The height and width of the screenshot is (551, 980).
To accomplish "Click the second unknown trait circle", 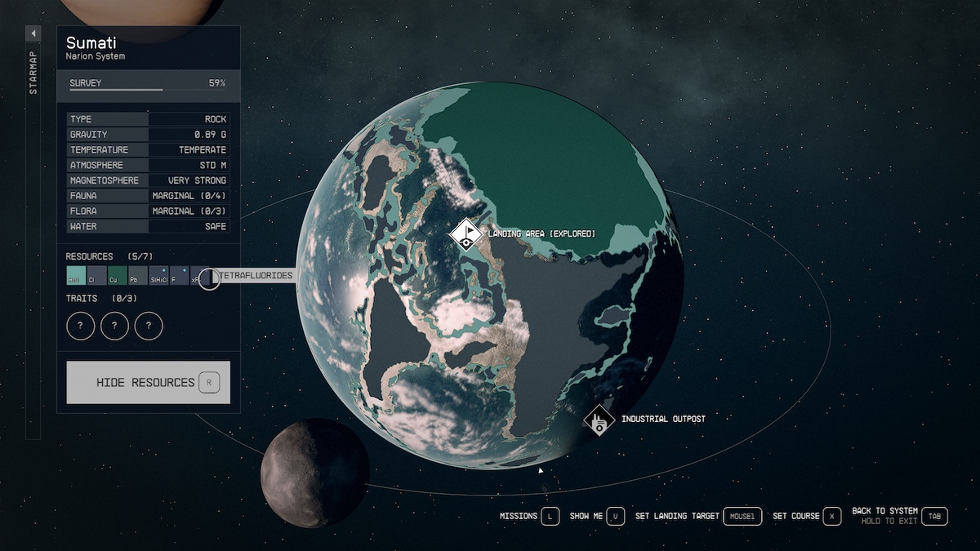I will (x=114, y=326).
